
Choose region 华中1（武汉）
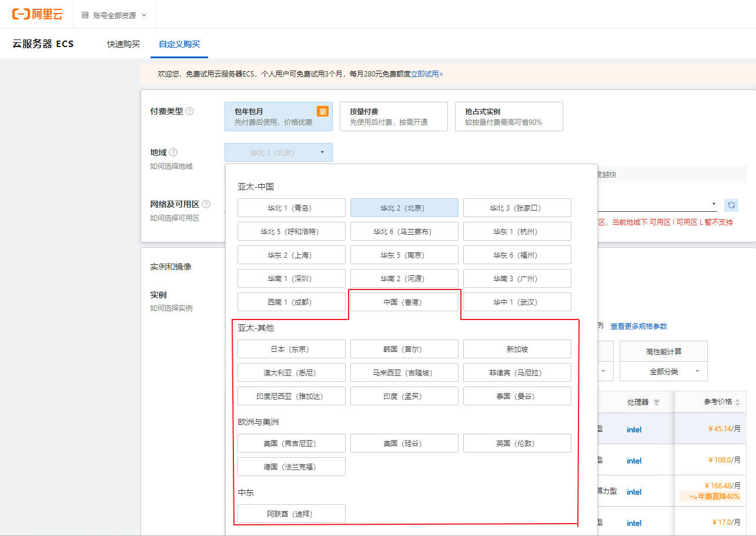coord(517,302)
